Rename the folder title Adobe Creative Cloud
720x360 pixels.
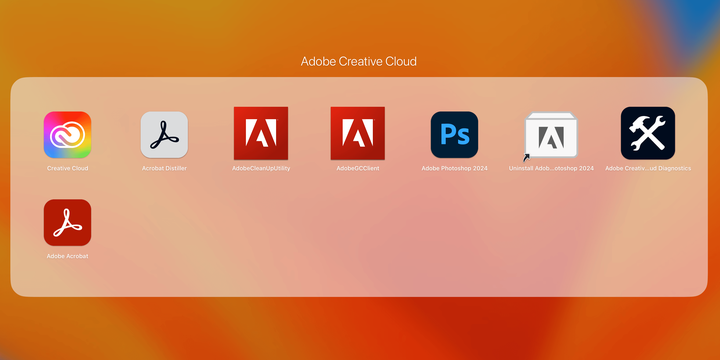click(x=359, y=61)
